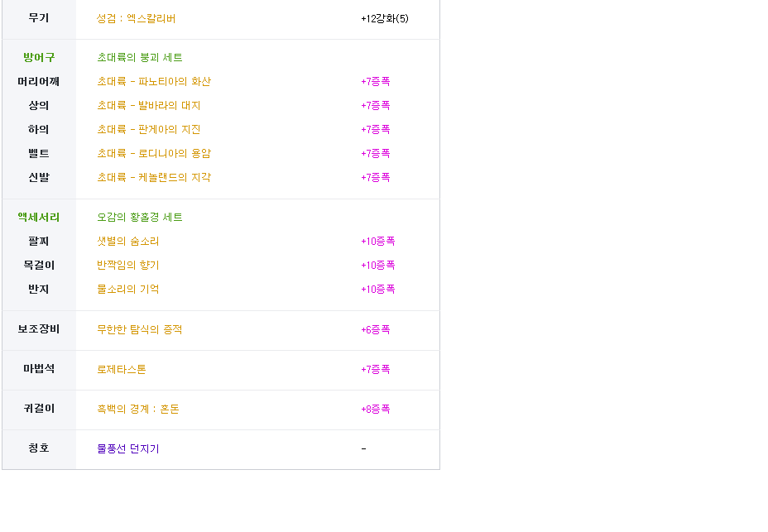Select 초대륙 - 판게아의 지진 bottom item
The height and width of the screenshot is (532, 768).
click(148, 129)
